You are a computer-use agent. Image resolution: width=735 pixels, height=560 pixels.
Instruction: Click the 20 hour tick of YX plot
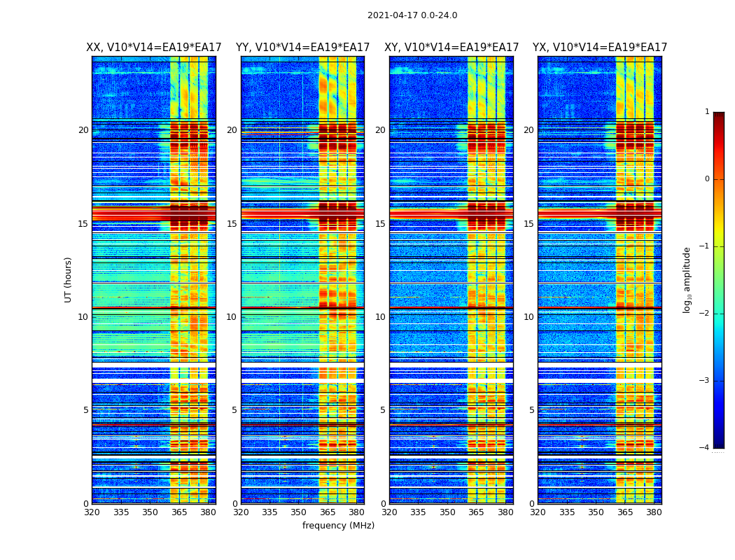529,130
